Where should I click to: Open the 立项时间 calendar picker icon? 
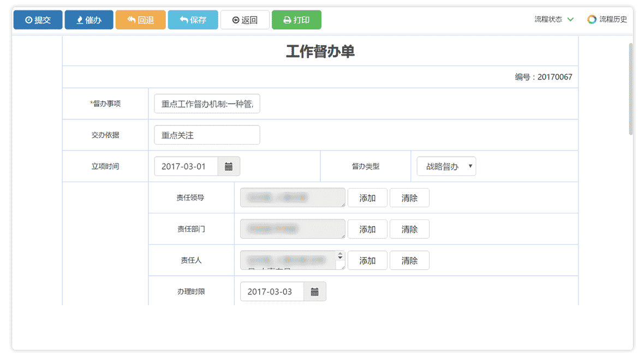[229, 166]
